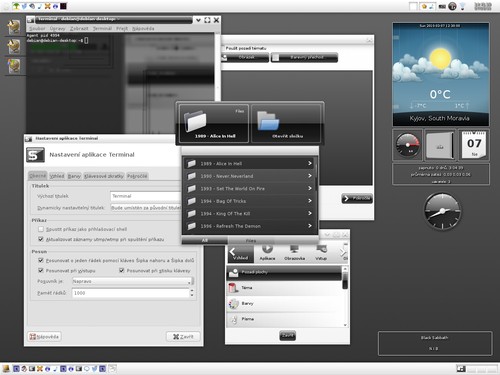This screenshot has width=500, height=375.
Task: Switch to the Obecné tab
Action: coord(38,176)
